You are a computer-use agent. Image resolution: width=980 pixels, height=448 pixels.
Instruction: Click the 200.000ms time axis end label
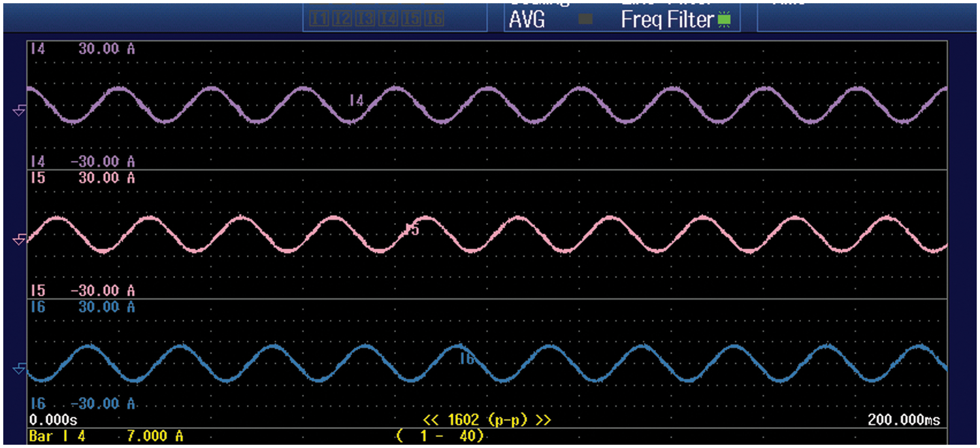point(904,421)
